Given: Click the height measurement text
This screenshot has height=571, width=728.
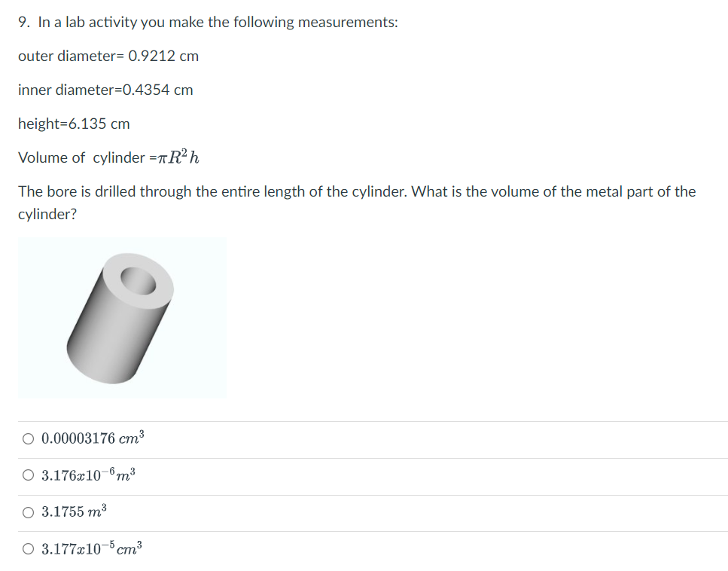Looking at the screenshot, I should tap(74, 124).
